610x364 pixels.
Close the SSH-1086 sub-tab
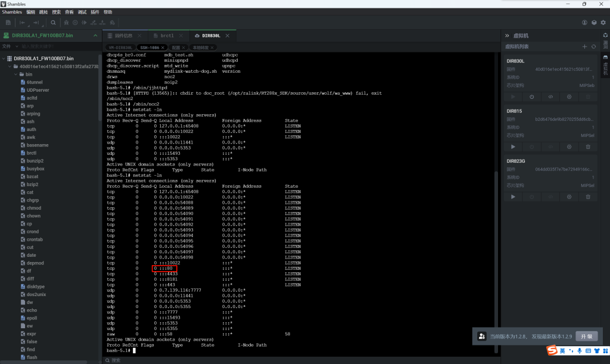click(164, 47)
